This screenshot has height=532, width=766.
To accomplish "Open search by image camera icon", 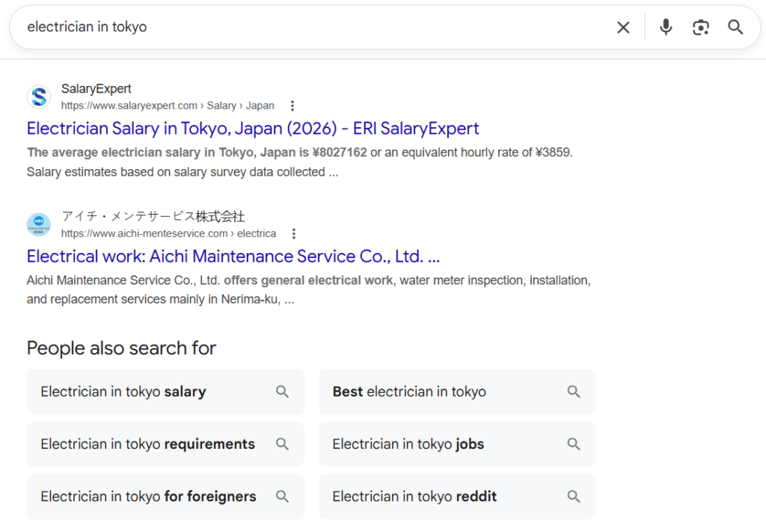I will point(700,28).
